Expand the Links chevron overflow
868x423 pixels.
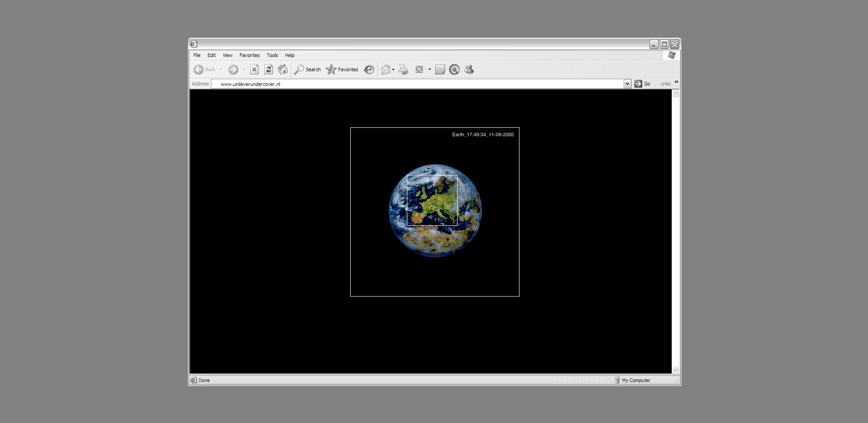[676, 82]
